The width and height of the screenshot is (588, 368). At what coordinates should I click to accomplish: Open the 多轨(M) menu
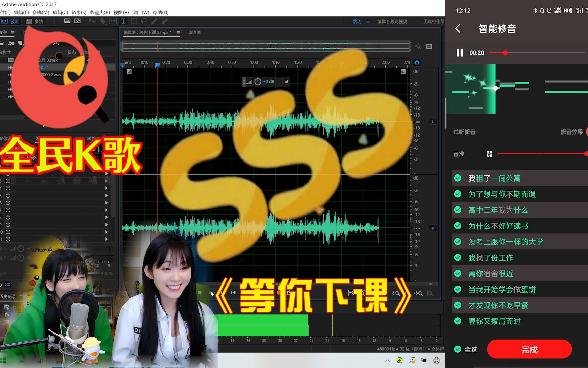coord(40,12)
